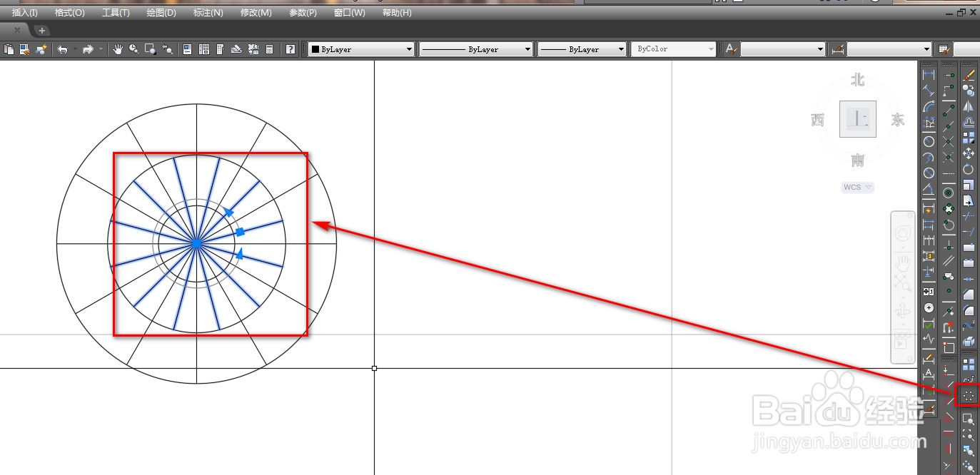Open the ByLayer lineweight dropdown
Viewport: 980px width, 475px height.
[x=582, y=49]
